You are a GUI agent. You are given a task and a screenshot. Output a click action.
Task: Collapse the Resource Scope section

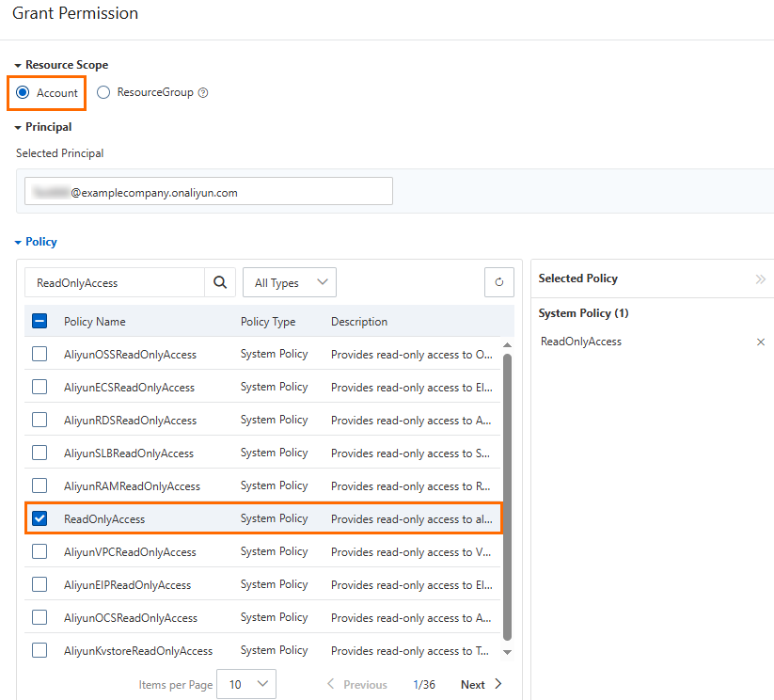[x=18, y=66]
